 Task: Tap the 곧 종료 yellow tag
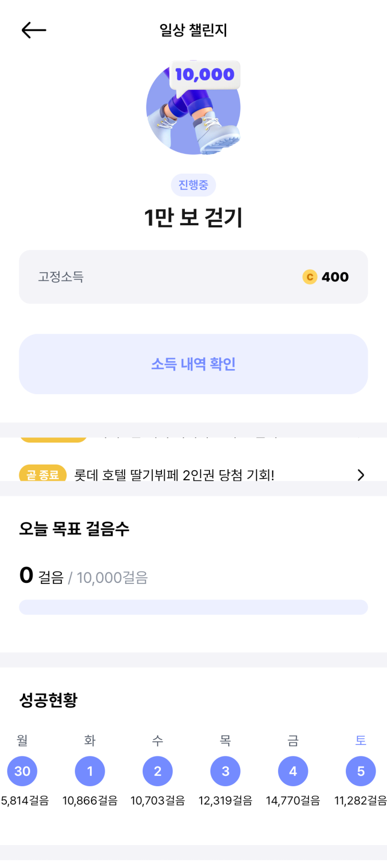tap(43, 474)
